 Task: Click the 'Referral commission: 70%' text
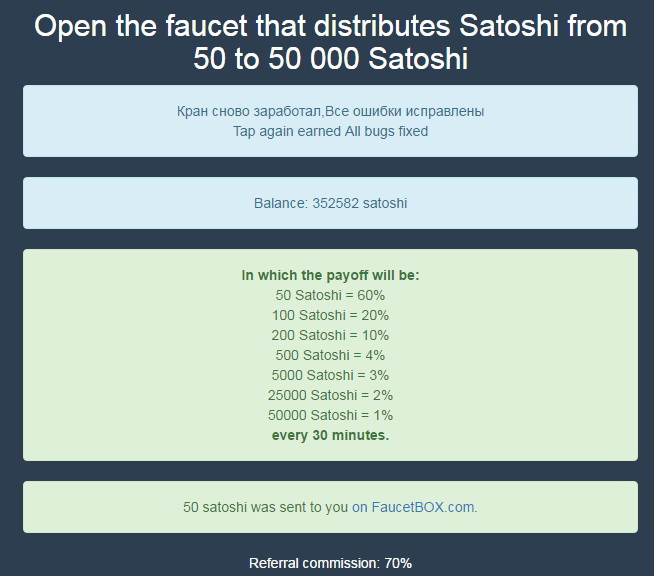pos(330,563)
